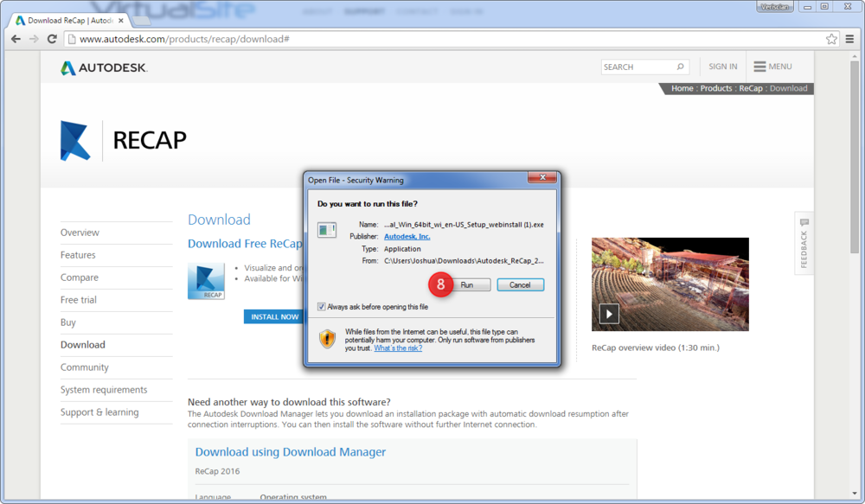
Task: Click the Autodesk logo
Action: (x=105, y=67)
